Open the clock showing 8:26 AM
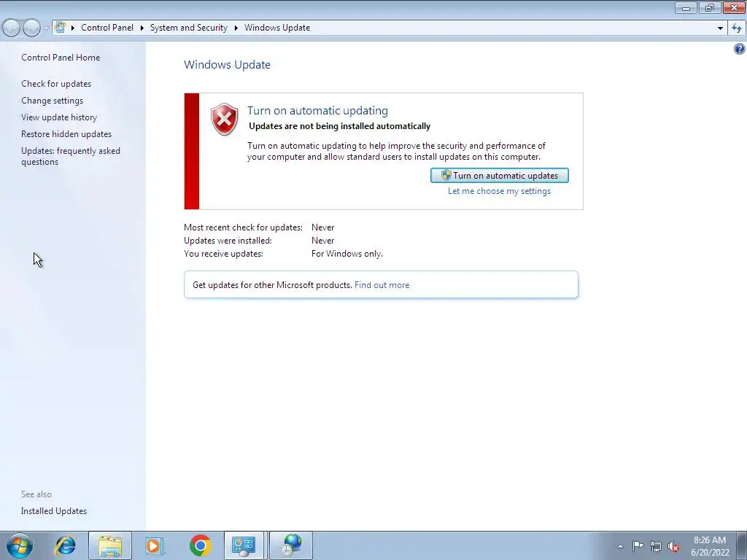This screenshot has width=747, height=560. (x=710, y=545)
